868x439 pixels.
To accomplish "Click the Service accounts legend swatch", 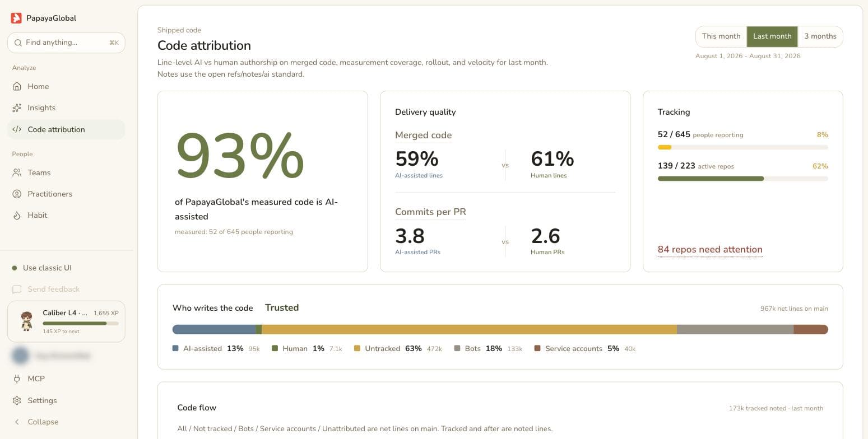I will click(x=537, y=348).
